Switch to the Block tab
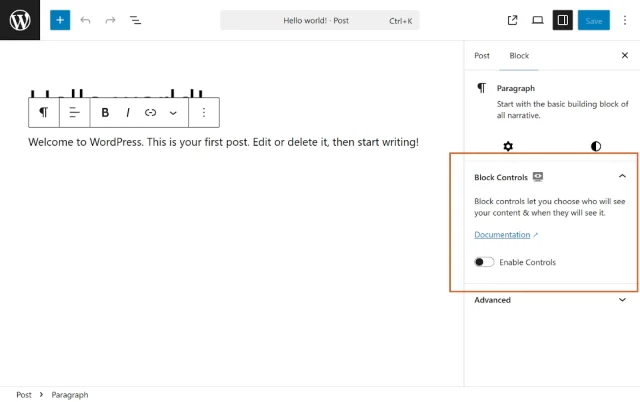The height and width of the screenshot is (402, 640). click(519, 56)
